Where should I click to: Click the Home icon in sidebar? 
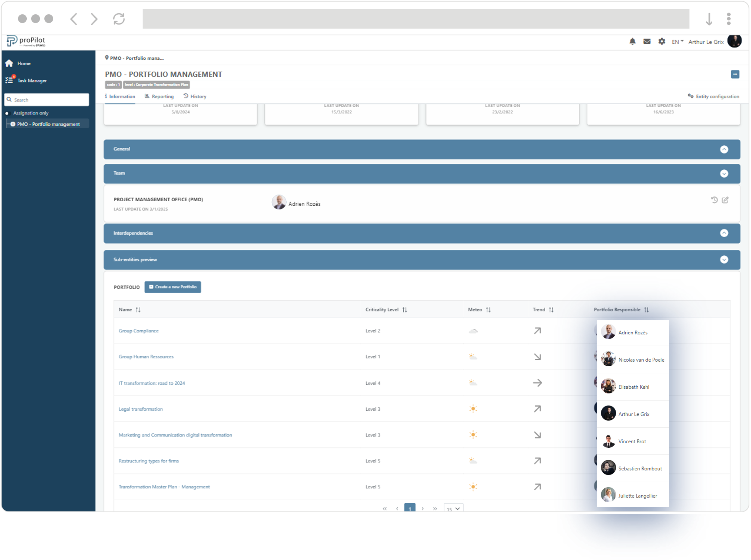point(9,63)
